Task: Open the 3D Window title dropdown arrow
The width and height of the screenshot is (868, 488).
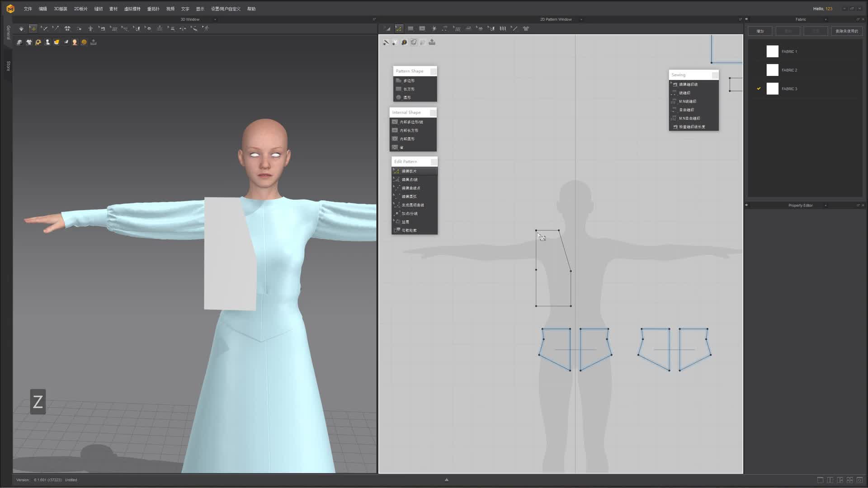Action: click(x=215, y=19)
